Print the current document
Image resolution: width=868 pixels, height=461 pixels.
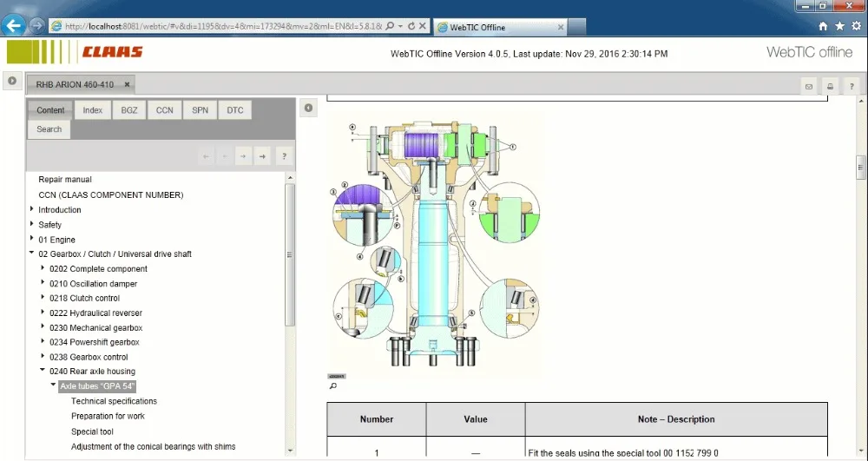click(x=831, y=86)
